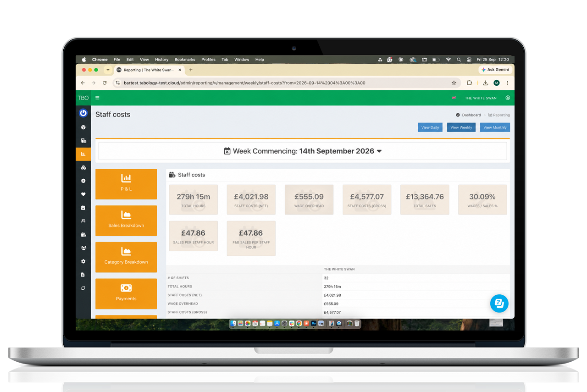Click the blue power logo icon

tap(83, 113)
